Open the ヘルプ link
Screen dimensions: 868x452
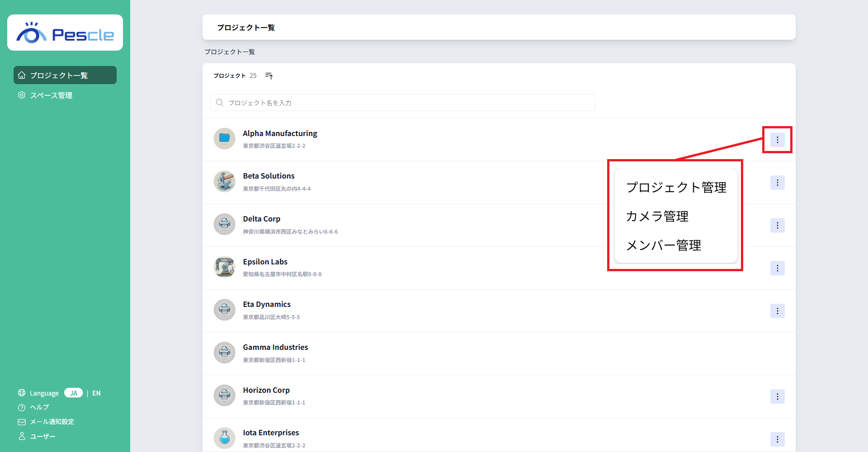pyautogui.click(x=39, y=407)
